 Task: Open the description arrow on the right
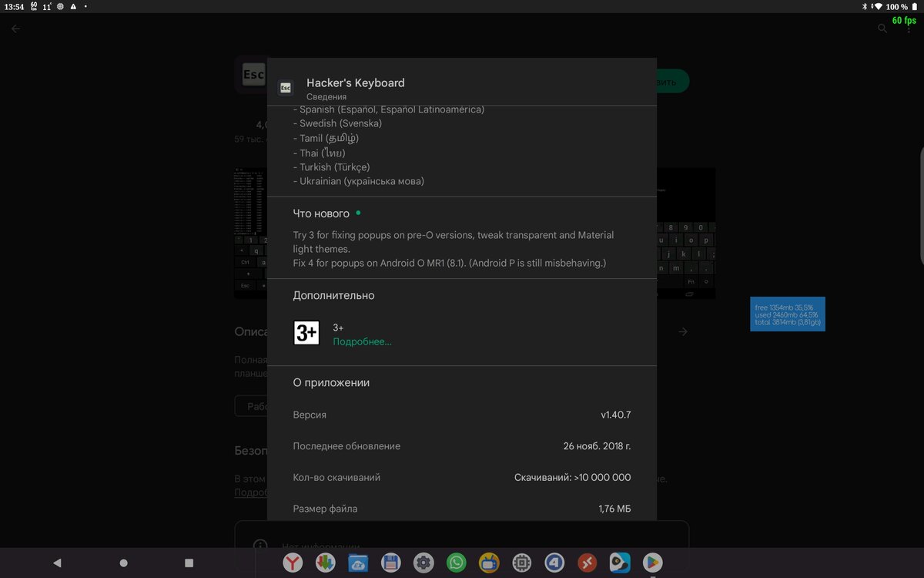coord(683,332)
